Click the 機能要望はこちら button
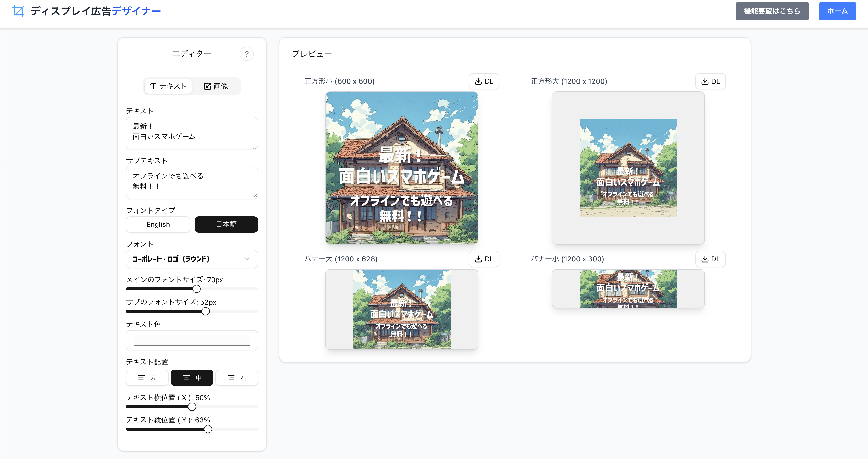Screen dimensions: 868x459 pos(772,11)
